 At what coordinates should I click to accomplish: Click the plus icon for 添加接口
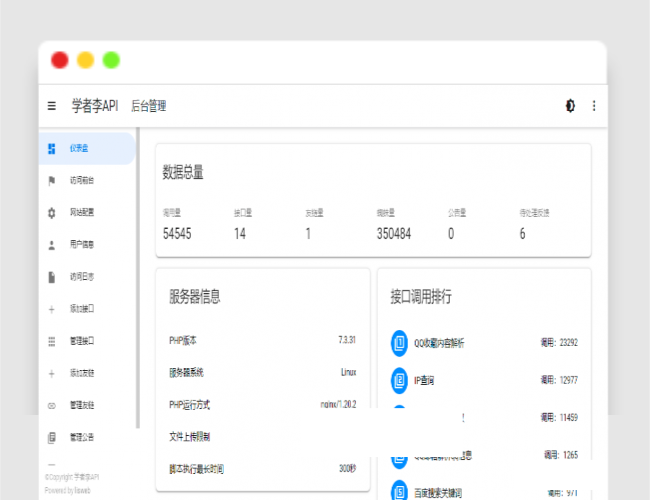pos(51,309)
